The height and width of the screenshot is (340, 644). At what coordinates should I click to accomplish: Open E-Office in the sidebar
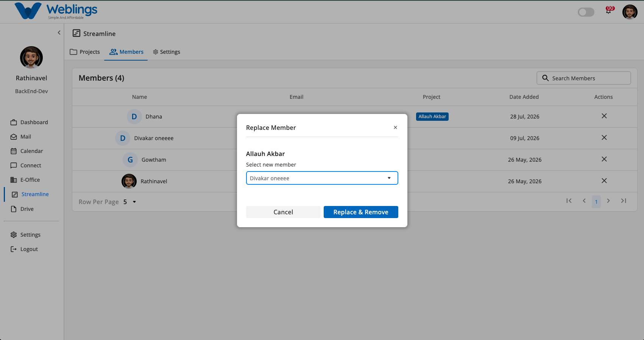click(25, 180)
